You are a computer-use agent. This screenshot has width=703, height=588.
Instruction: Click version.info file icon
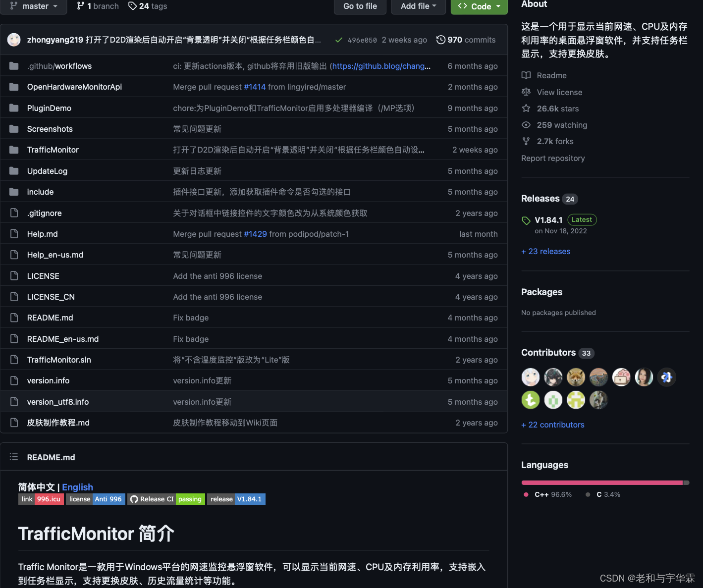coord(14,380)
